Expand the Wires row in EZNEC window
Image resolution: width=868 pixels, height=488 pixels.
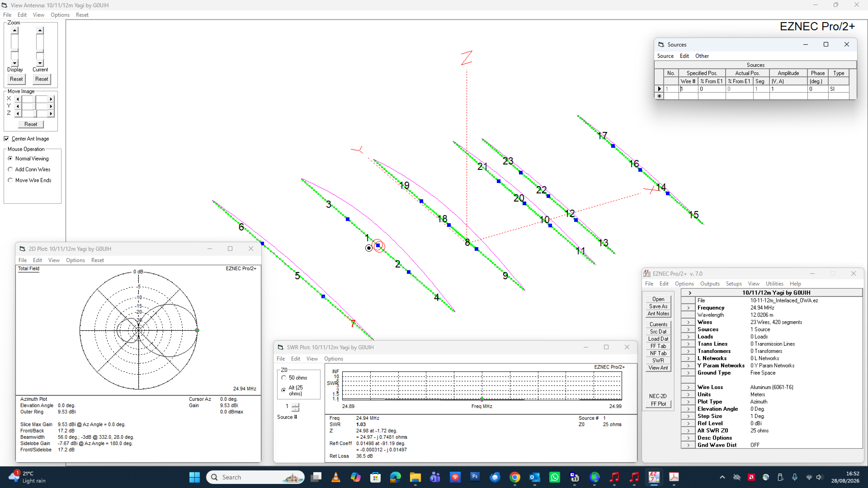coord(688,322)
